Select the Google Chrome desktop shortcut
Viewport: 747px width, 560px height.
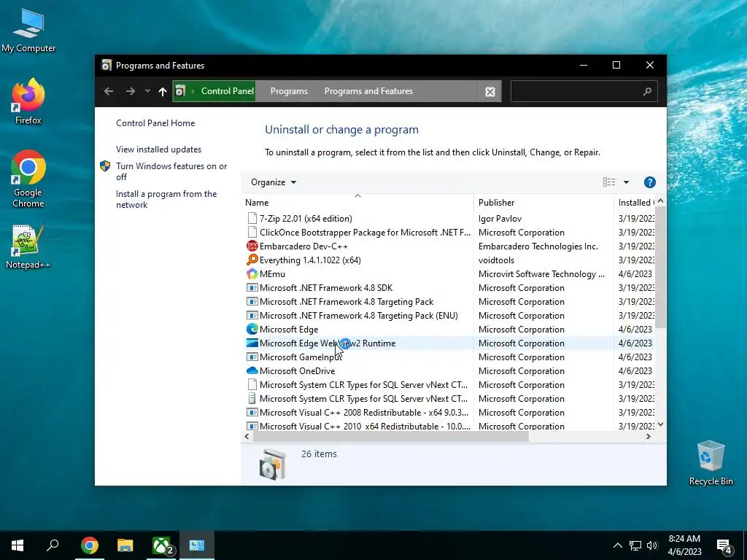[28, 179]
